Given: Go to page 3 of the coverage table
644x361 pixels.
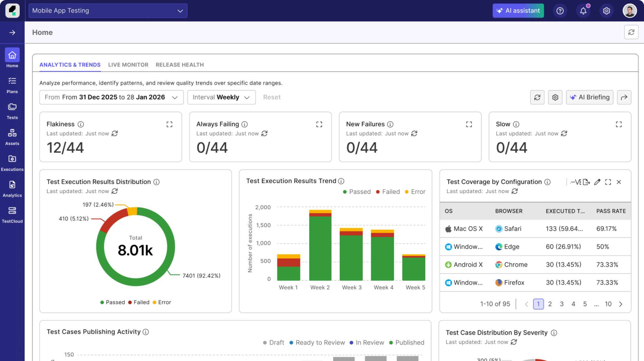Looking at the screenshot, I should pyautogui.click(x=562, y=304).
